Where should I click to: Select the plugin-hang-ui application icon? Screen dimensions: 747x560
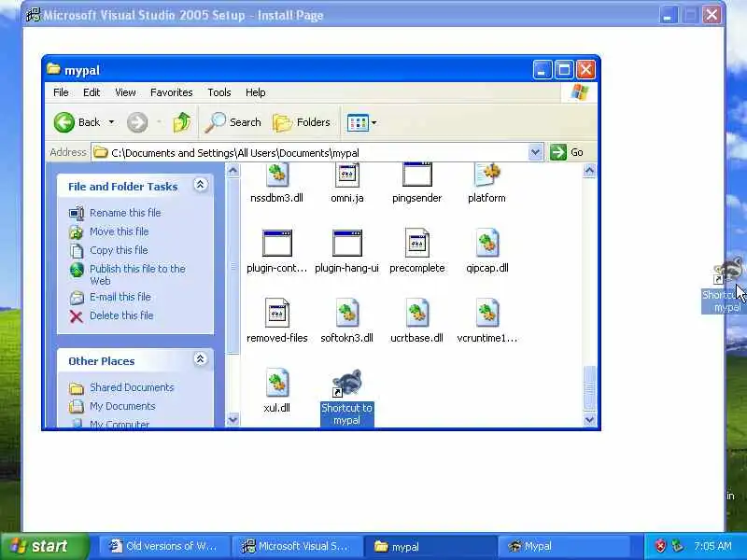point(346,244)
